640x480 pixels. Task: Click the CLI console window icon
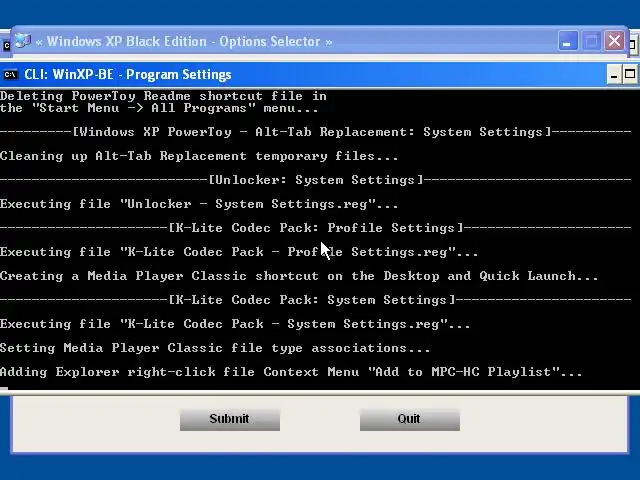10,75
